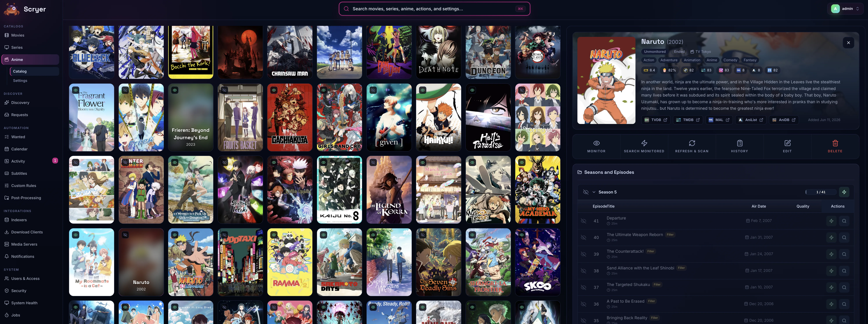The height and width of the screenshot is (324, 868).
Task: Open the Haikyu!! poster
Action: pos(438,117)
